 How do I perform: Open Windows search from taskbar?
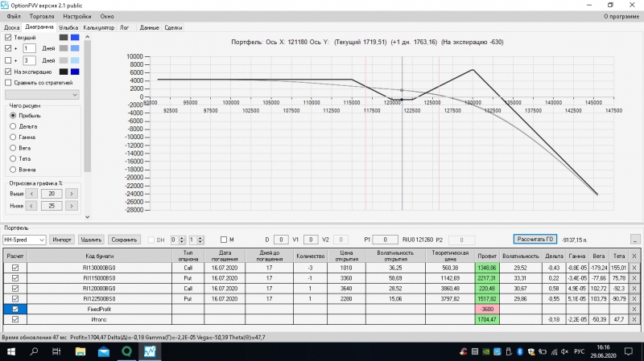[x=34, y=351]
